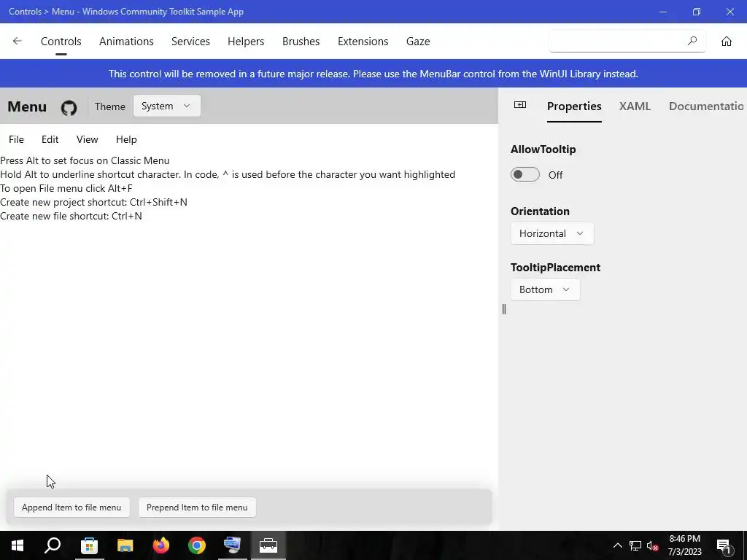747x560 pixels.
Task: Switch to the Documentation tab
Action: pos(707,106)
